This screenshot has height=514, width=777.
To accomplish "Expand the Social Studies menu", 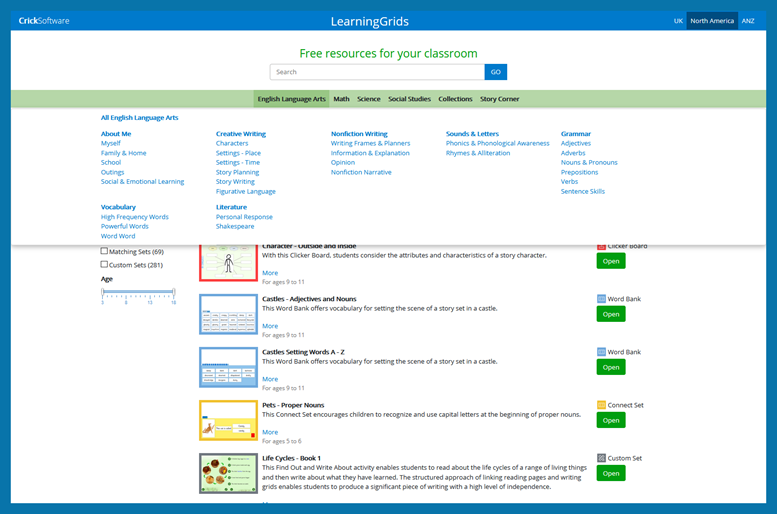I will point(409,99).
